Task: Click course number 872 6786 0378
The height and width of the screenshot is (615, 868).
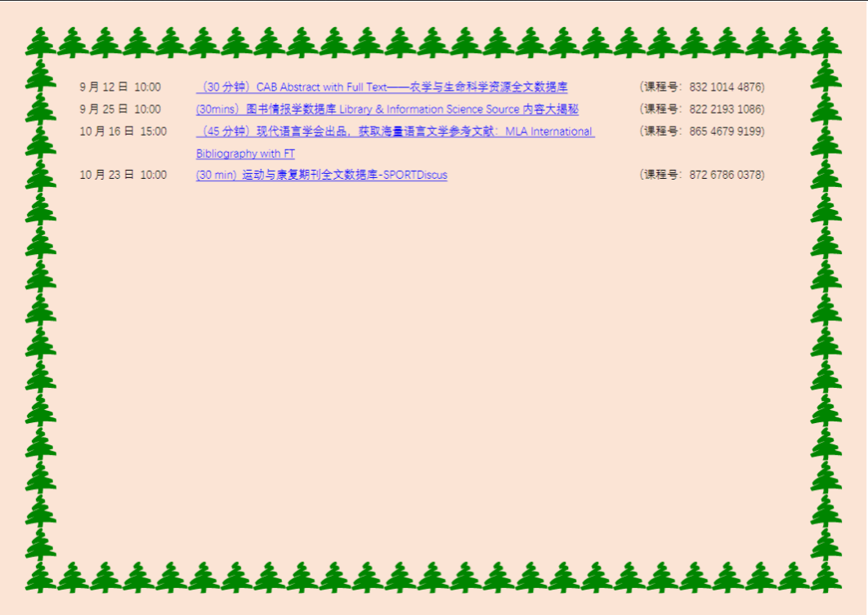Action: pyautogui.click(x=726, y=175)
